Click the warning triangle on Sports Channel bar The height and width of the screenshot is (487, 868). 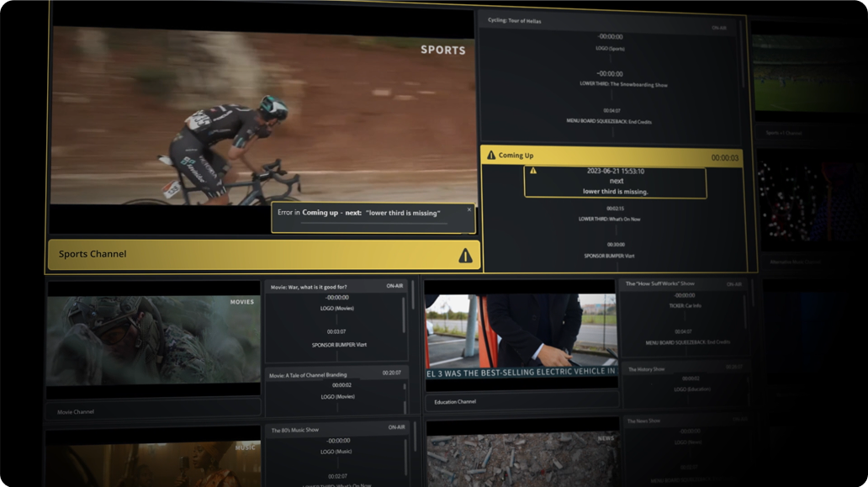465,255
